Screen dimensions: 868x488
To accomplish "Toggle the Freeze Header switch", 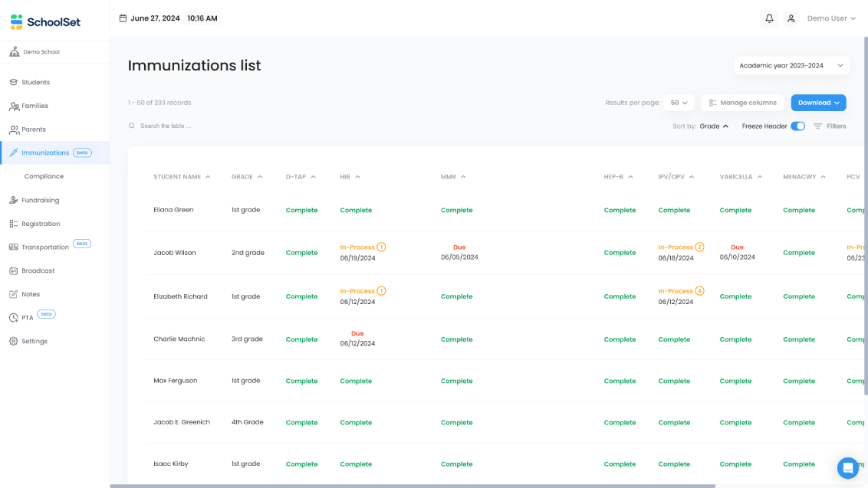I will click(797, 126).
